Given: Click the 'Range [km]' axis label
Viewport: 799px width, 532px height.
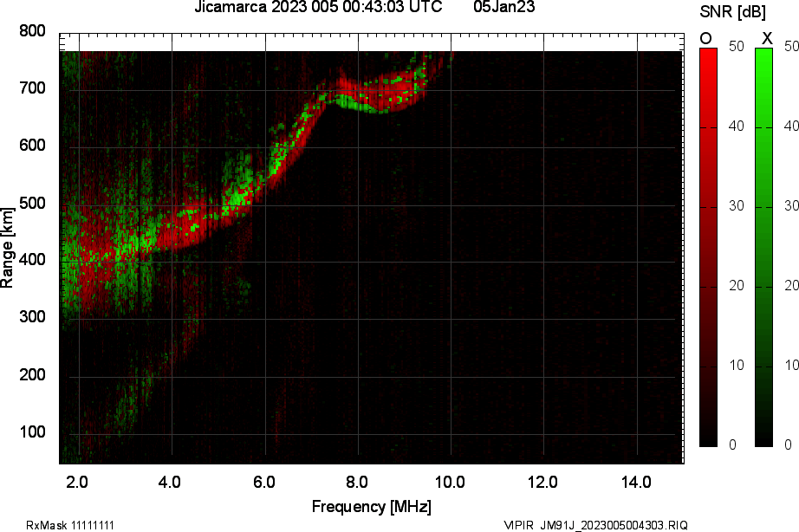Looking at the screenshot, I should tap(7, 248).
